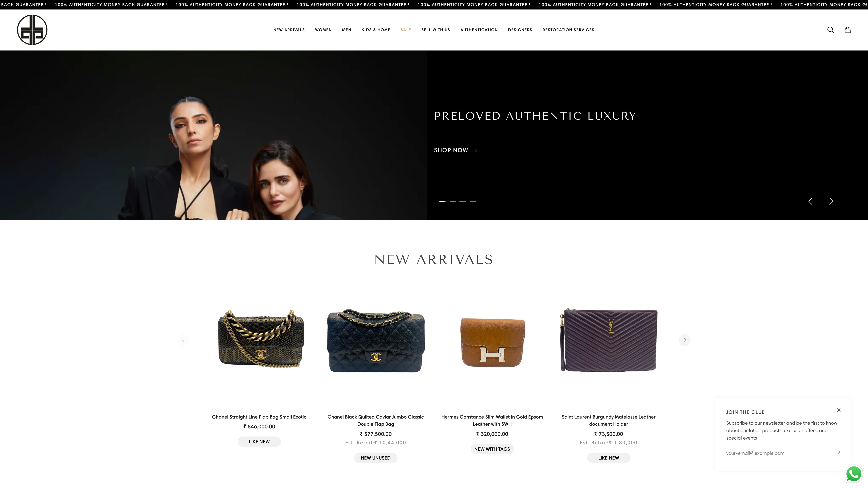Go to next hero banner slide
The width and height of the screenshot is (868, 488).
pyautogui.click(x=831, y=201)
